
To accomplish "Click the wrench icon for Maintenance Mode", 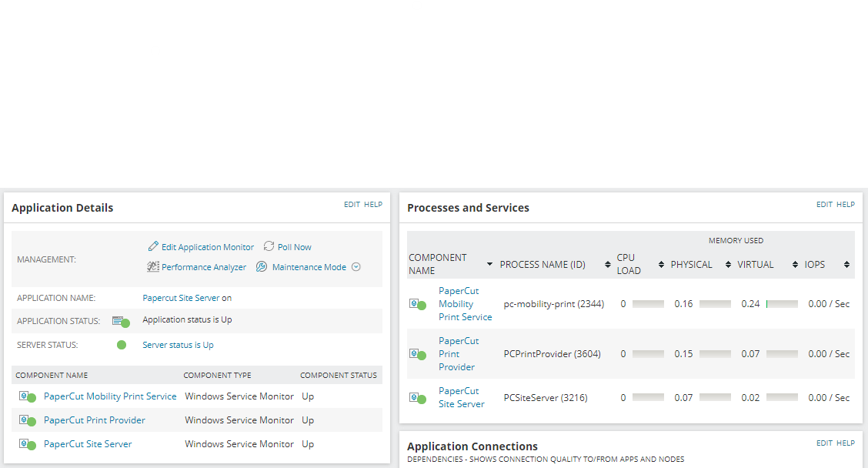I will (x=262, y=266).
